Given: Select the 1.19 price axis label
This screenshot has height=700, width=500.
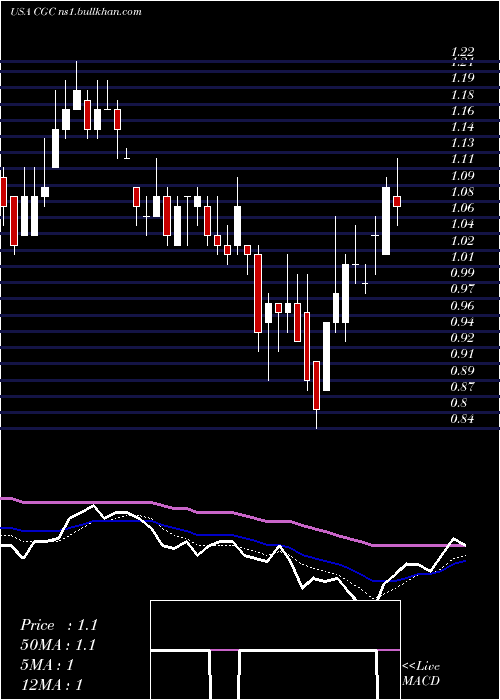Looking at the screenshot, I should pos(462,78).
